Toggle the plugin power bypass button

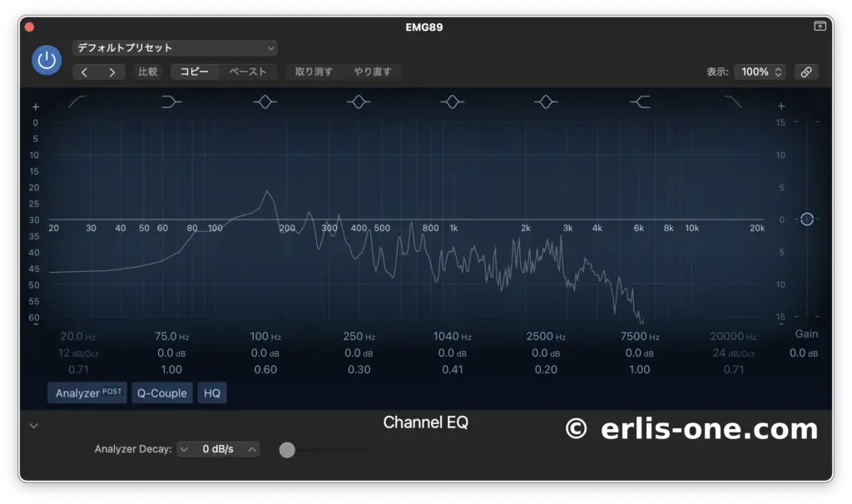click(x=47, y=60)
